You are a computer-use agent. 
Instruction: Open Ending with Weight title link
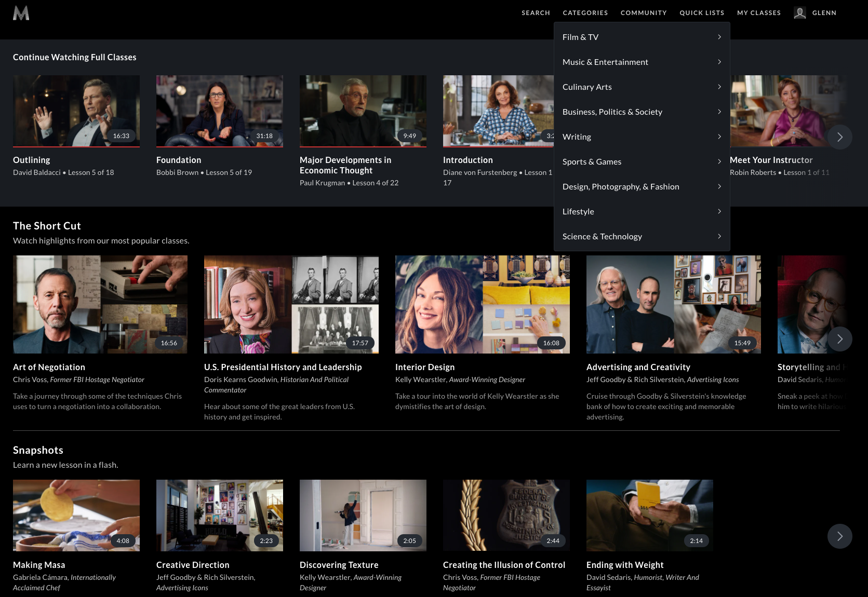click(x=625, y=565)
